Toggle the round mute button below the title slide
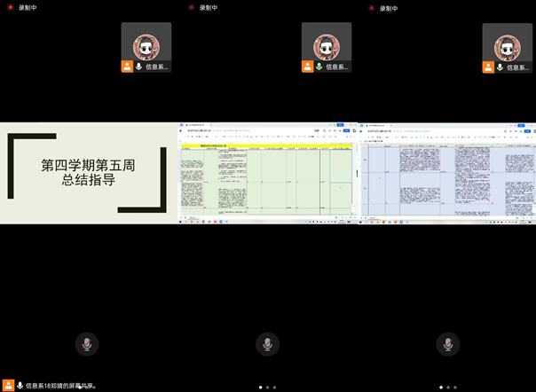 click(86, 344)
